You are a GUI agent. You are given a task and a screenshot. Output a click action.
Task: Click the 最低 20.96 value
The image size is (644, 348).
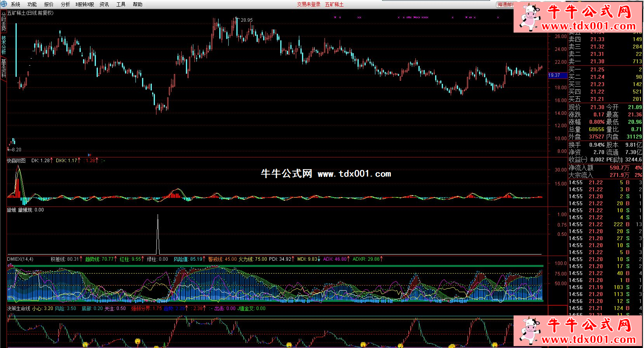[x=635, y=122]
